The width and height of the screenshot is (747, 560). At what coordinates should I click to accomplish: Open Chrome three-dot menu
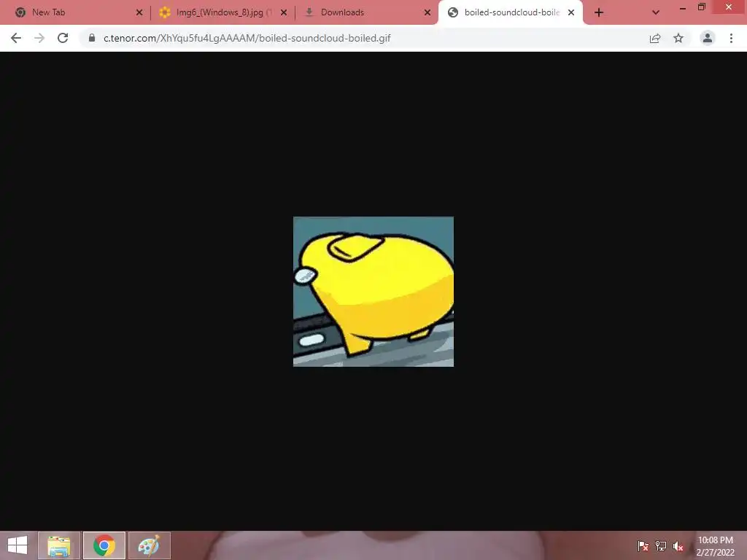pos(731,38)
